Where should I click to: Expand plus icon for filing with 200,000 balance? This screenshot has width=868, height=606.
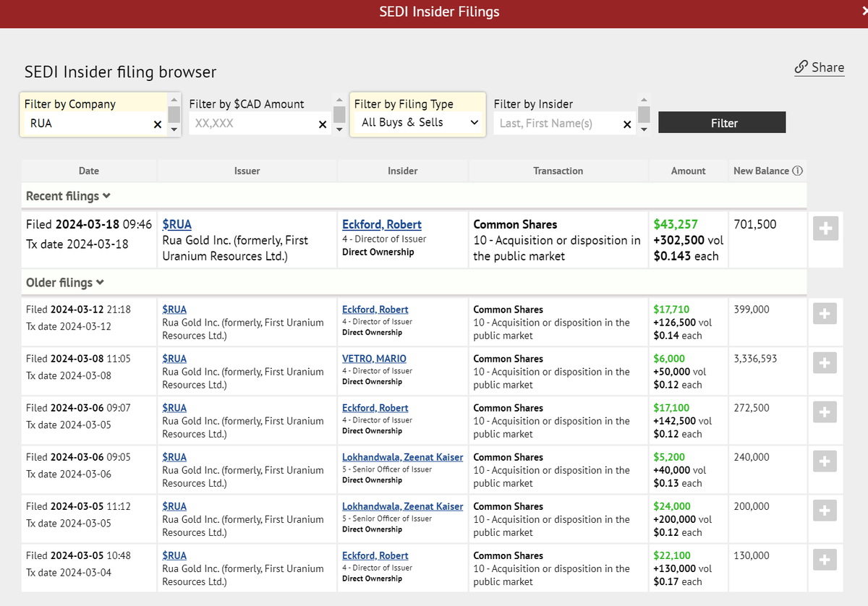tap(825, 510)
